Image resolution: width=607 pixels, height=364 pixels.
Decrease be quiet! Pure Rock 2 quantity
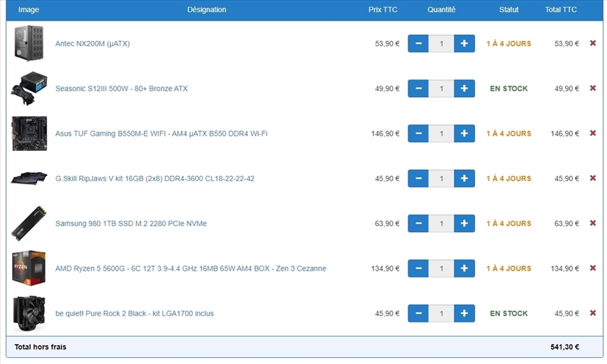(418, 313)
